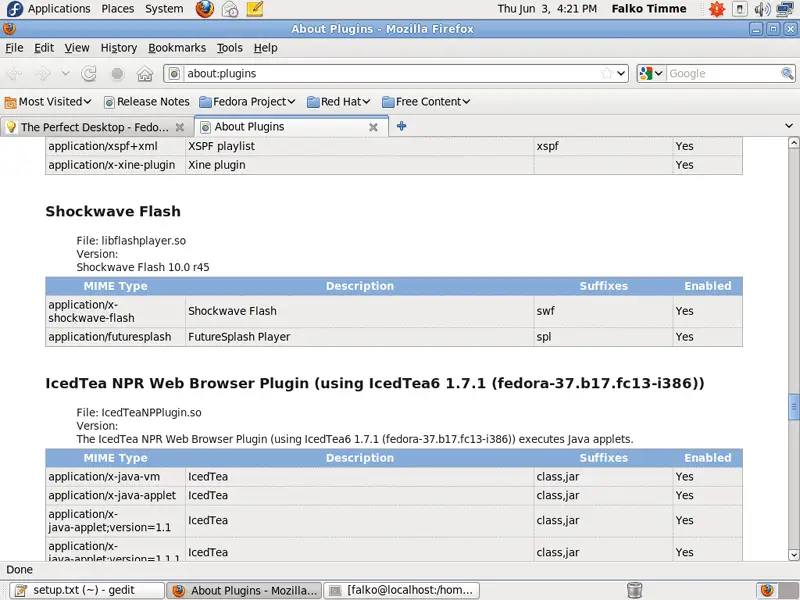This screenshot has width=800, height=600.
Task: Open the recent pages history dropdown arrow
Action: click(65, 73)
